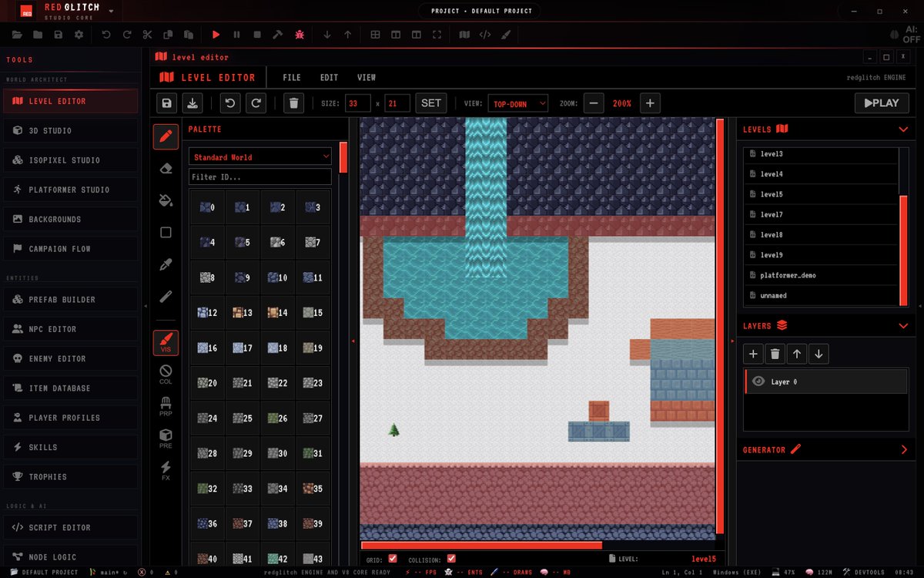Increase zoom with plus button
The height and width of the screenshot is (578, 924).
coord(650,103)
